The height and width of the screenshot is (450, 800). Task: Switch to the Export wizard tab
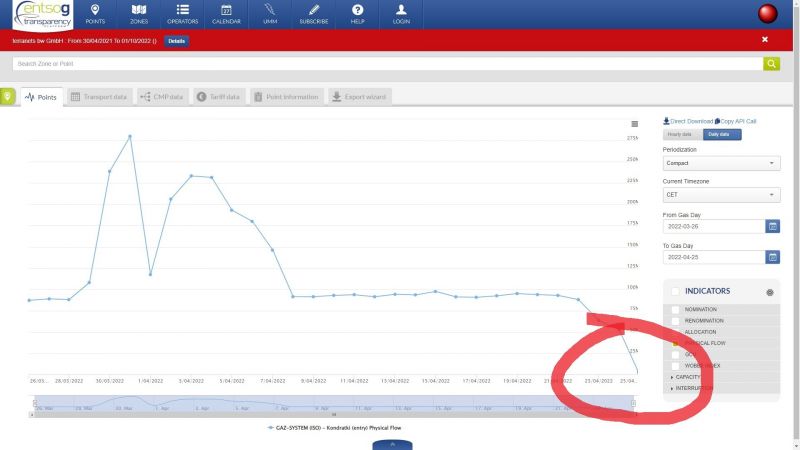click(360, 97)
